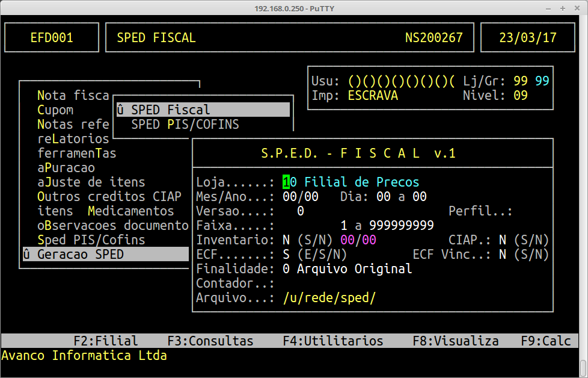The image size is (588, 378).
Task: Maximize the PuTTY window
Action: pyautogui.click(x=563, y=8)
